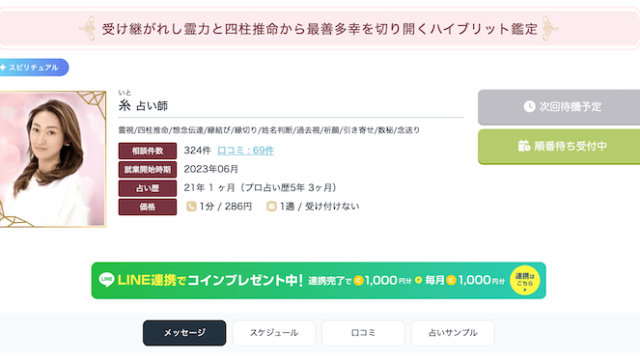The image size is (640, 360).
Task: Switch to the スケジュール tab
Action: (274, 333)
